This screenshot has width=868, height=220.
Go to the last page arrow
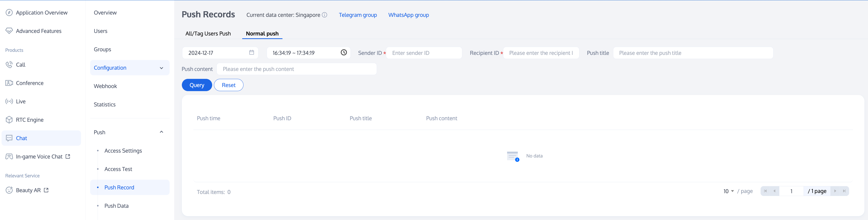[844, 191]
